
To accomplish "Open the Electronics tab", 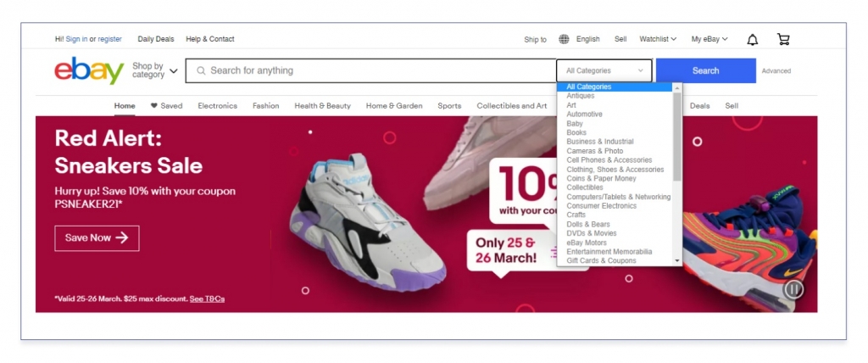I will (x=218, y=105).
